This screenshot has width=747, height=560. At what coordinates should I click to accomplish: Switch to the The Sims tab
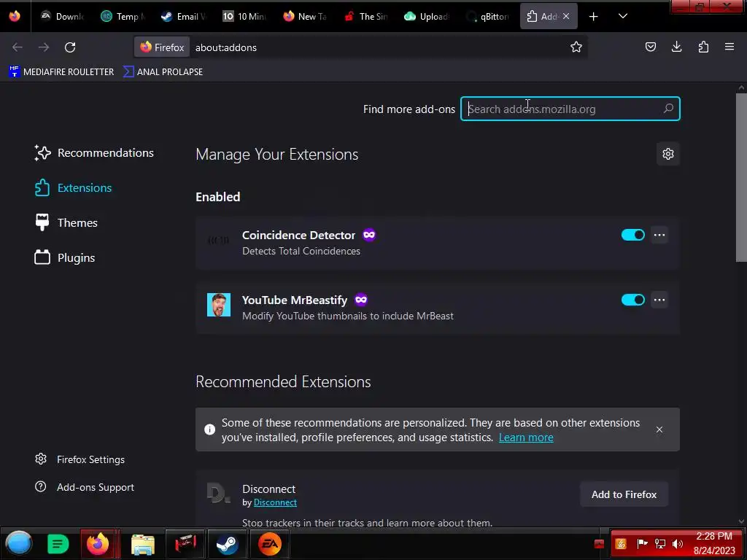pyautogui.click(x=366, y=16)
